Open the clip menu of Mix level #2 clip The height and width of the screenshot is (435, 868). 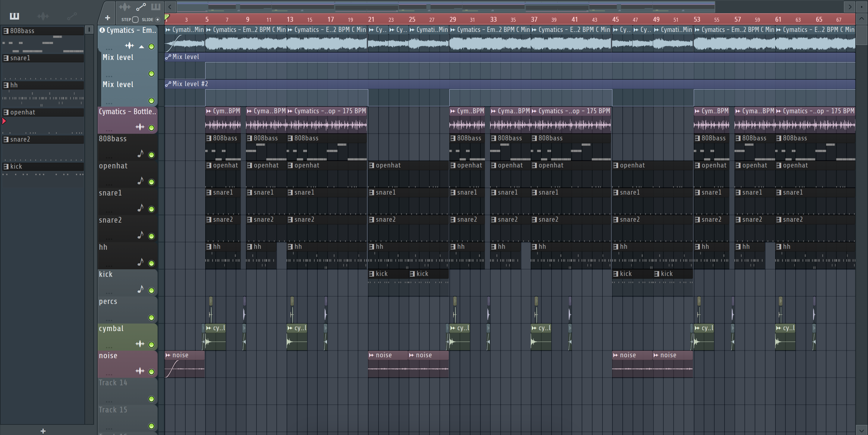coord(168,84)
